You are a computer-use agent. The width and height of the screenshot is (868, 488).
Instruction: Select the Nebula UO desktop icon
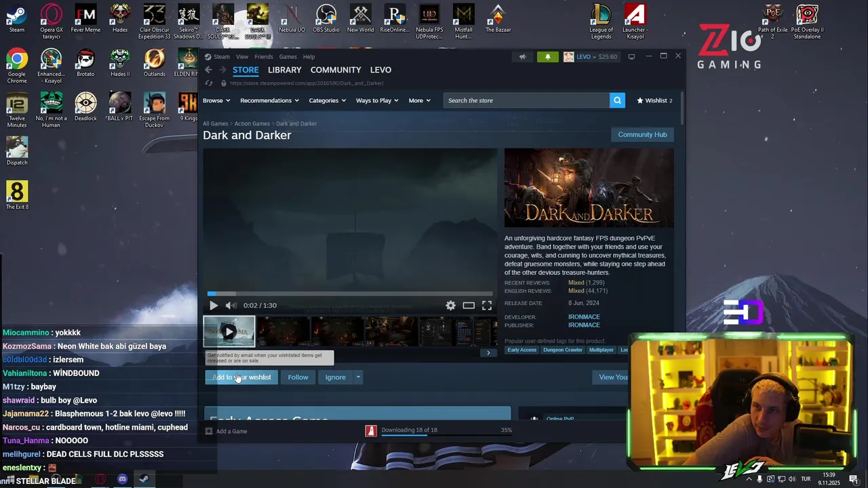click(292, 18)
